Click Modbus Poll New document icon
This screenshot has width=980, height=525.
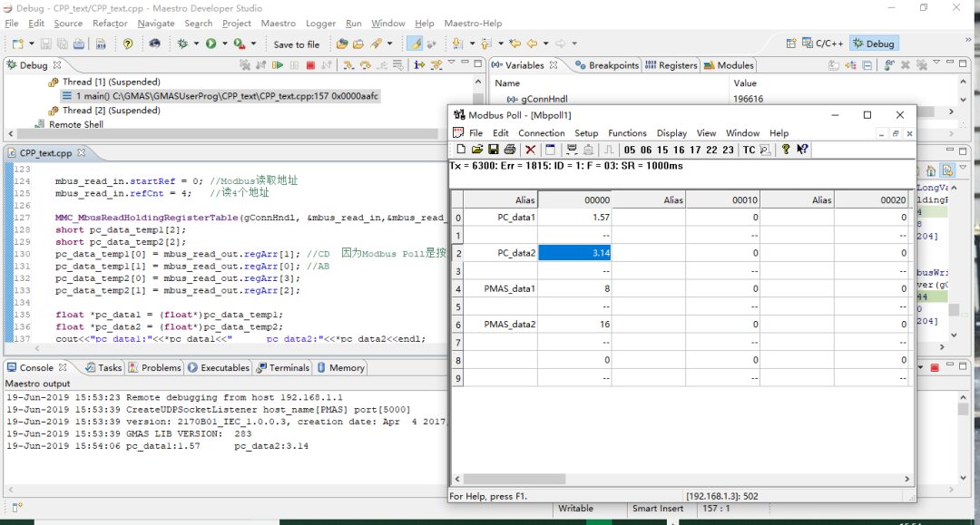point(461,150)
